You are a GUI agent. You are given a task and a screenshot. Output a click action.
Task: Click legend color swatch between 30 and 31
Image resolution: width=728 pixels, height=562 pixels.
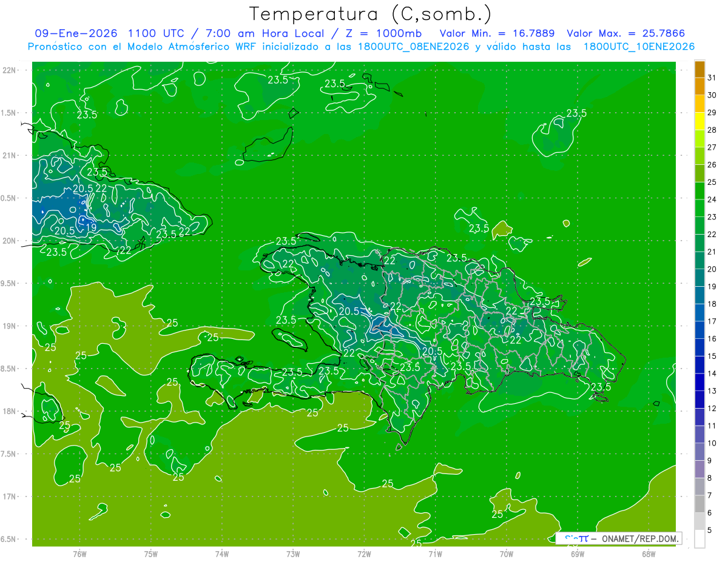(699, 85)
